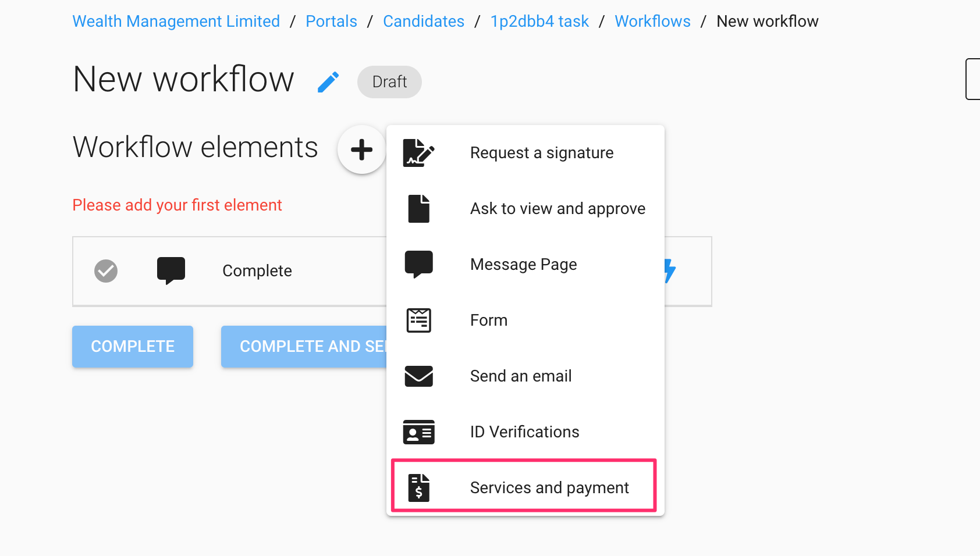Click the pencil icon to rename the workflow
Viewport: 980px width, 556px height.
(x=328, y=81)
